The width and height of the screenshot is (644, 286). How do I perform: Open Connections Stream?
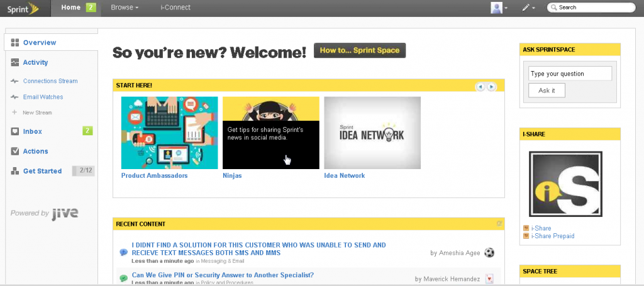50,81
